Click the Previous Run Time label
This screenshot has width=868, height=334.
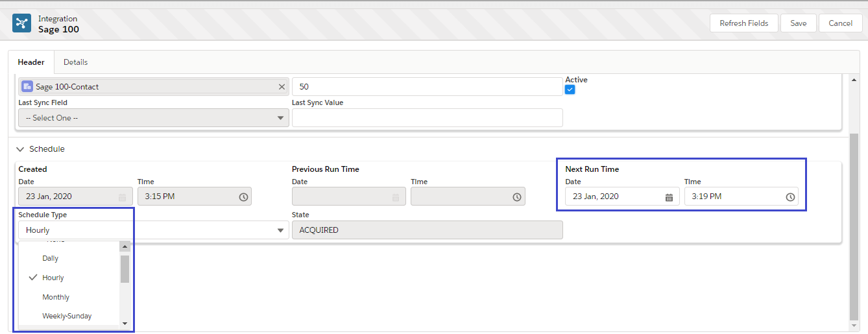[x=325, y=169]
